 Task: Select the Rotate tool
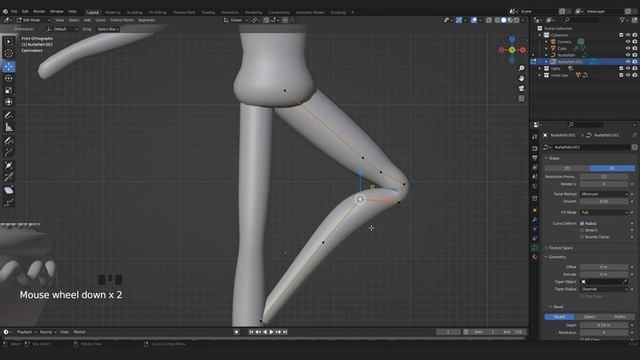[x=9, y=78]
